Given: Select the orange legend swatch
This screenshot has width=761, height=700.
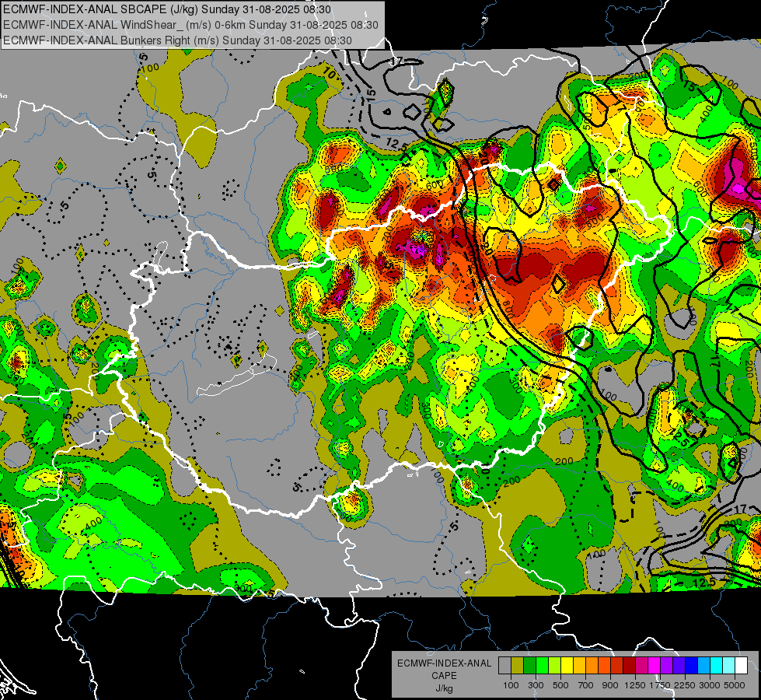Looking at the screenshot, I should (592, 666).
